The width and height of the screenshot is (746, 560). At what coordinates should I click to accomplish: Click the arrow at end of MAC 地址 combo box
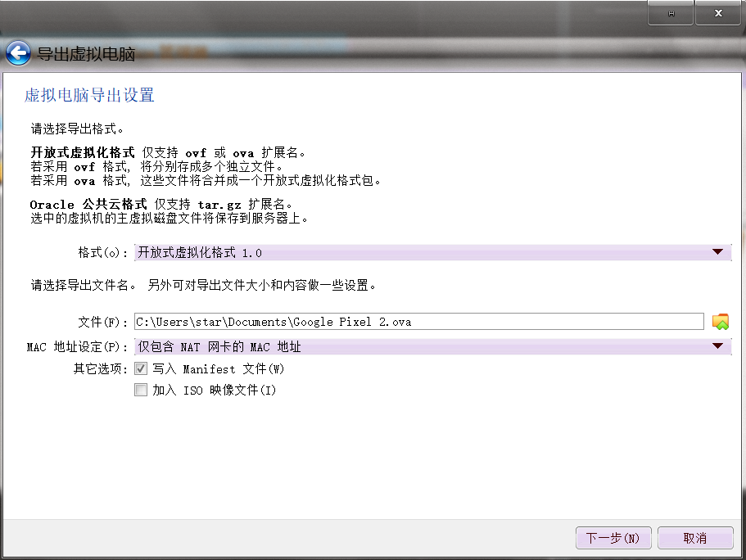coord(718,346)
